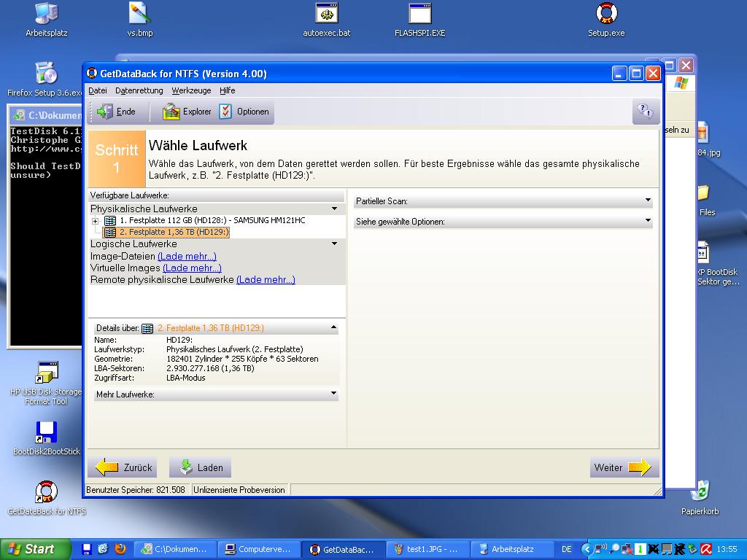
Task: Click the Ende toolbar button
Action: tap(116, 112)
